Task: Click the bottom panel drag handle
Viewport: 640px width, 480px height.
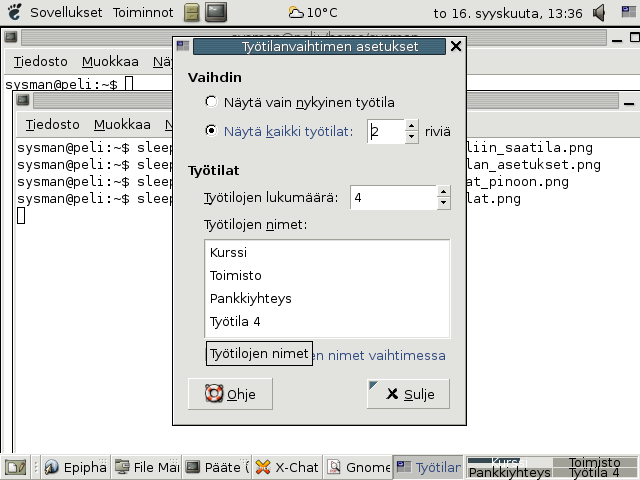Action: point(36,467)
